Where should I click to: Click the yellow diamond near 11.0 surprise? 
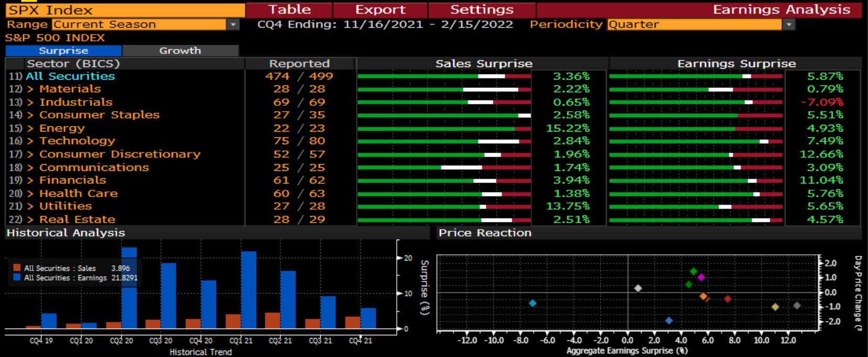tap(775, 307)
